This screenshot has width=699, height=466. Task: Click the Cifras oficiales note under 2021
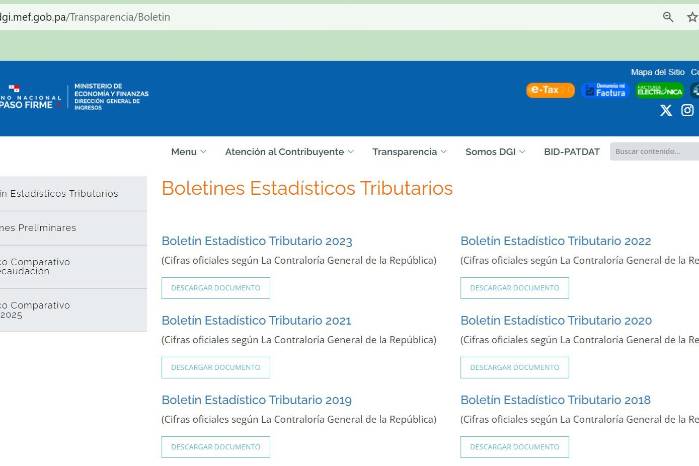[x=299, y=340]
